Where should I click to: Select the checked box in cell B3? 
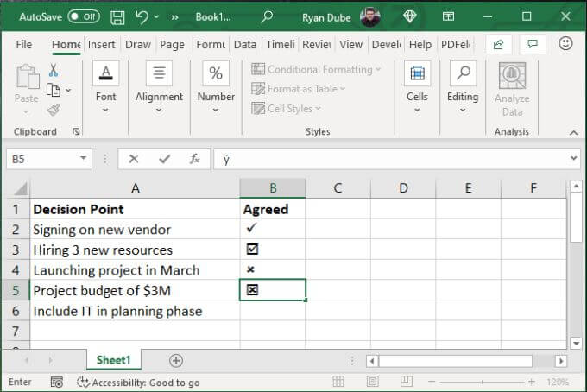click(252, 250)
